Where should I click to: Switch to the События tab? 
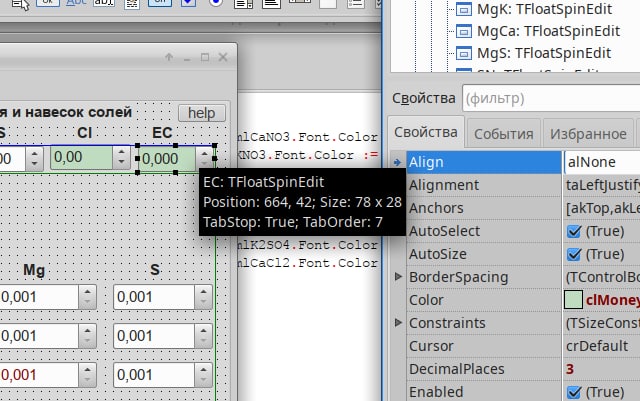coord(504,134)
